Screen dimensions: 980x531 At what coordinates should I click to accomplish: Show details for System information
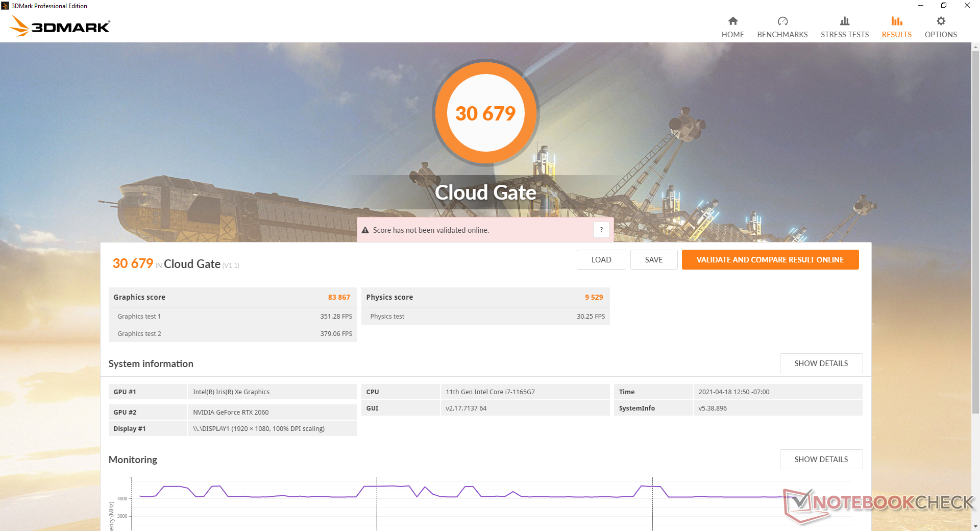[821, 363]
